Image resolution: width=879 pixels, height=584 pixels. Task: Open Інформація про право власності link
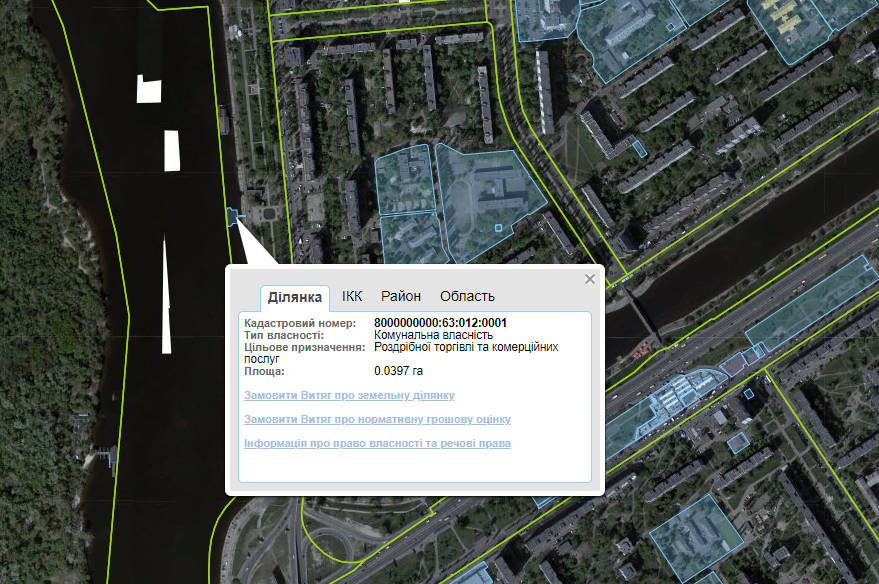click(377, 443)
